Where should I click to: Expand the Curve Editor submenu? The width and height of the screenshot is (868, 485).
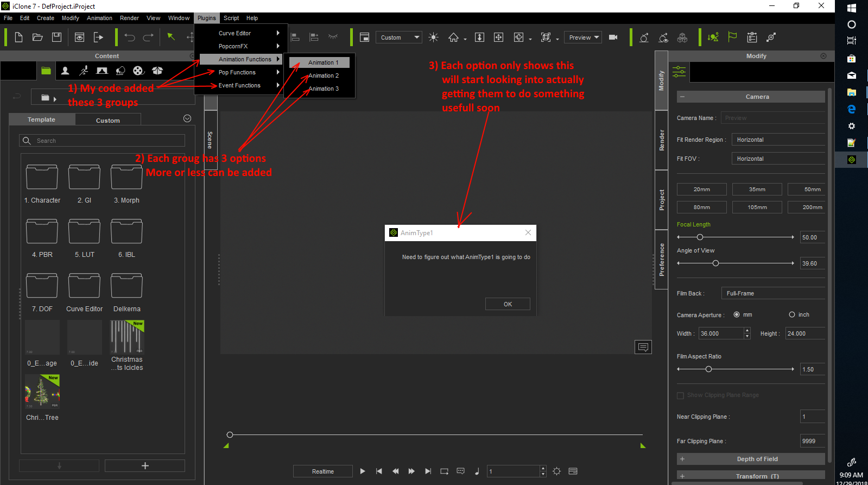pyautogui.click(x=242, y=33)
